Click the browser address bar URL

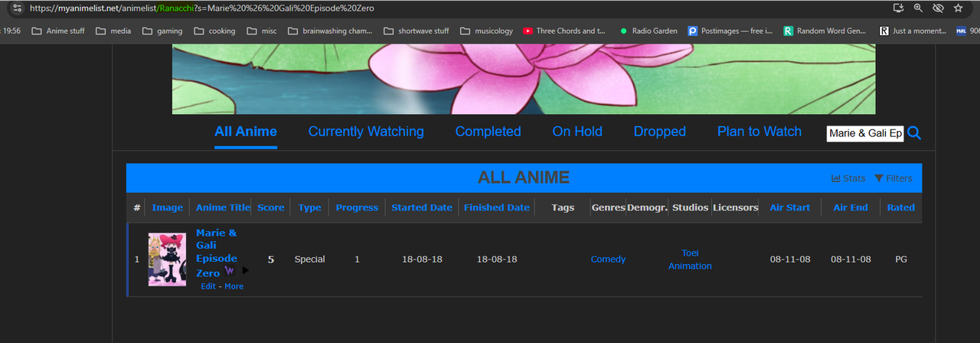pos(202,8)
